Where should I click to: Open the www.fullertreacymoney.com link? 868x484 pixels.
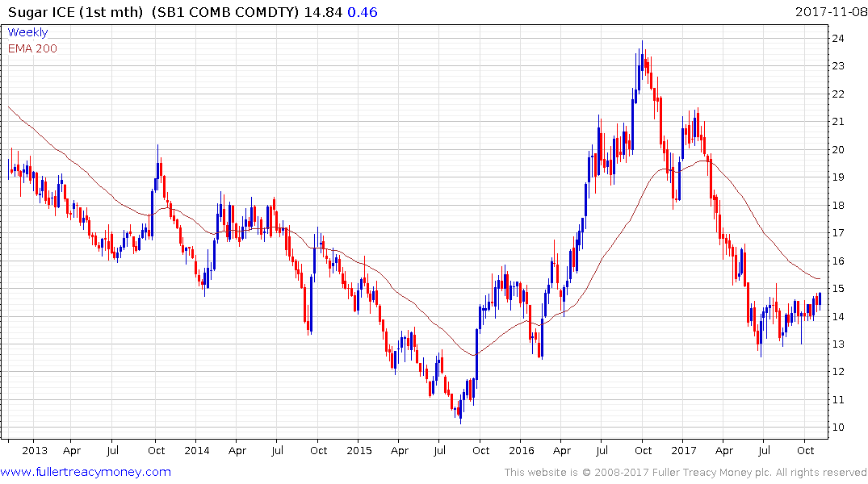[86, 472]
